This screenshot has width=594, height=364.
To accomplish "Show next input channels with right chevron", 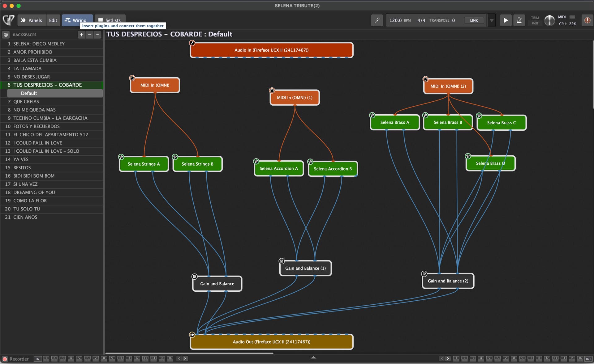I will tap(185, 358).
